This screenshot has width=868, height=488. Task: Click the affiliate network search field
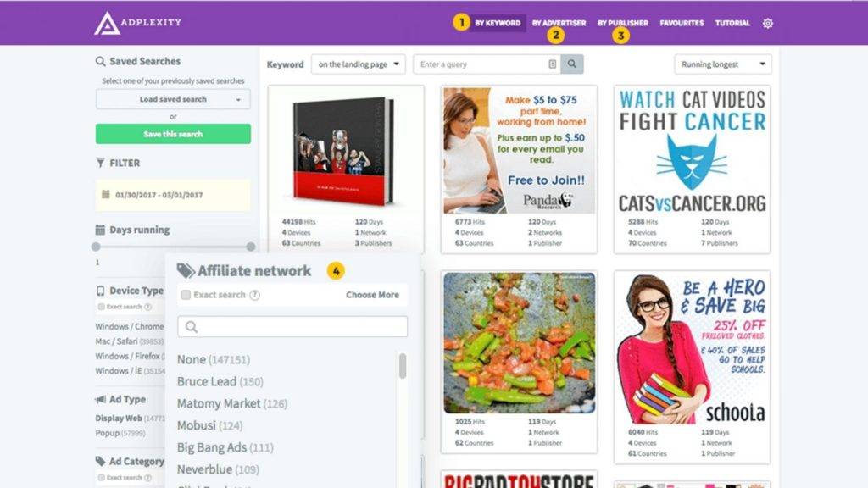[292, 327]
